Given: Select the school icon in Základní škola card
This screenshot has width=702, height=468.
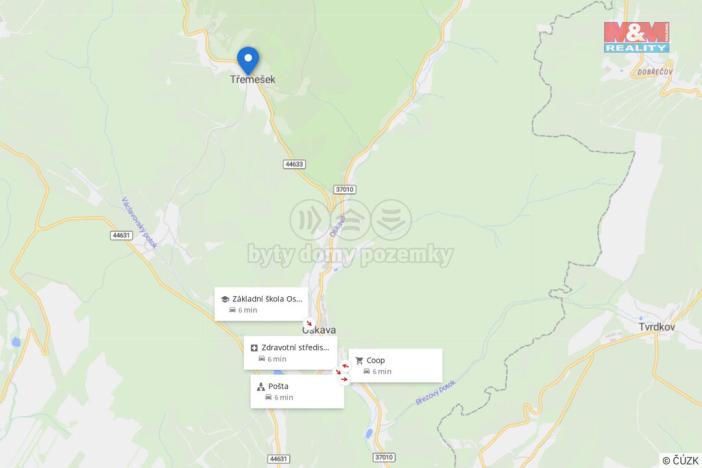Looking at the screenshot, I should [225, 299].
